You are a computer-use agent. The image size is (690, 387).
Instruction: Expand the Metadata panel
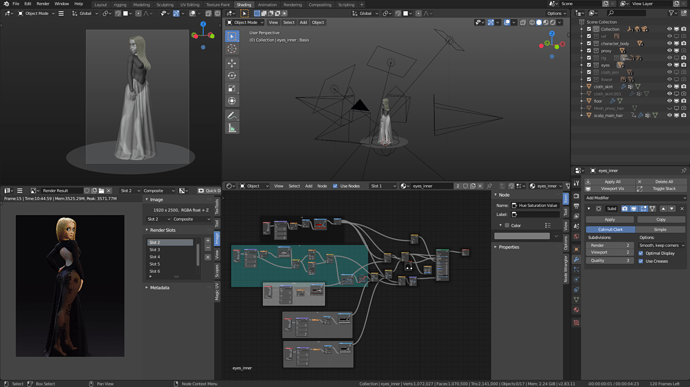point(147,287)
